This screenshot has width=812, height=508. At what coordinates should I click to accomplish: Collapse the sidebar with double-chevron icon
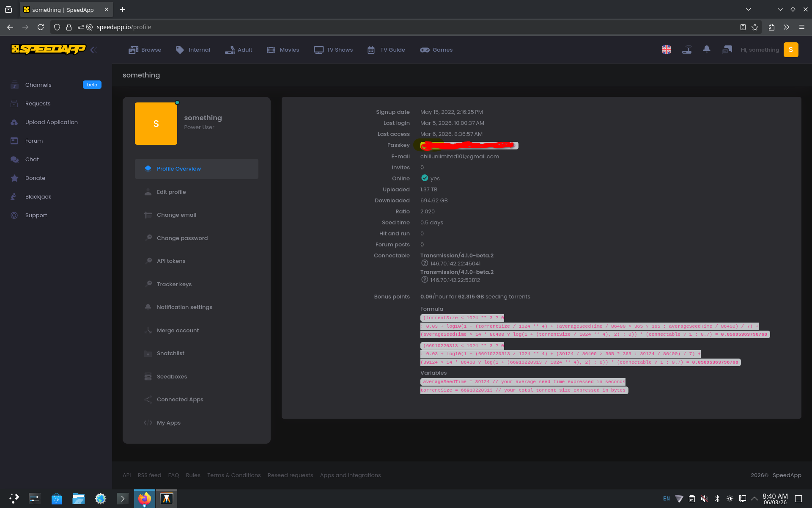coord(93,50)
